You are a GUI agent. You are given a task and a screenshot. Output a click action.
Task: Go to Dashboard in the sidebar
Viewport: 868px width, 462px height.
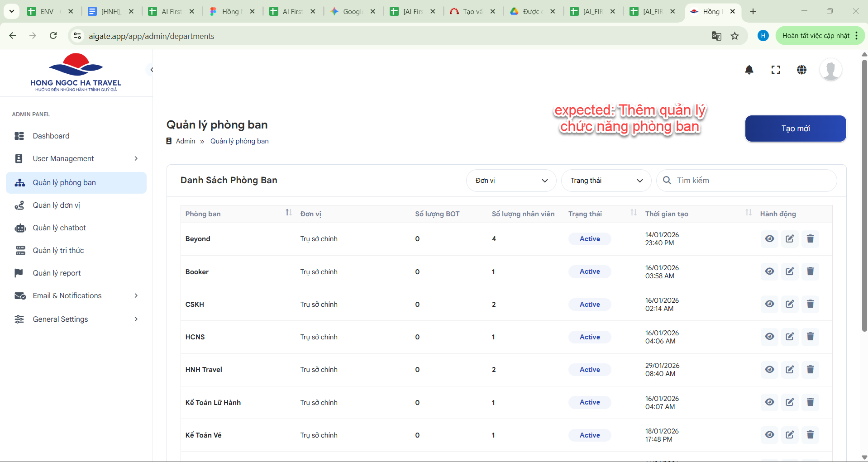51,136
